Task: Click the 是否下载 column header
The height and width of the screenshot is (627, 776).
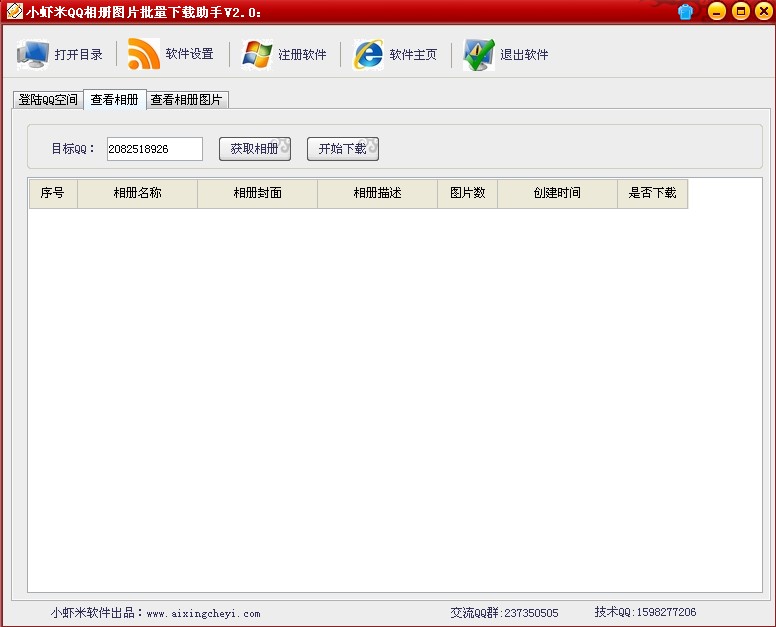Action: (653, 193)
